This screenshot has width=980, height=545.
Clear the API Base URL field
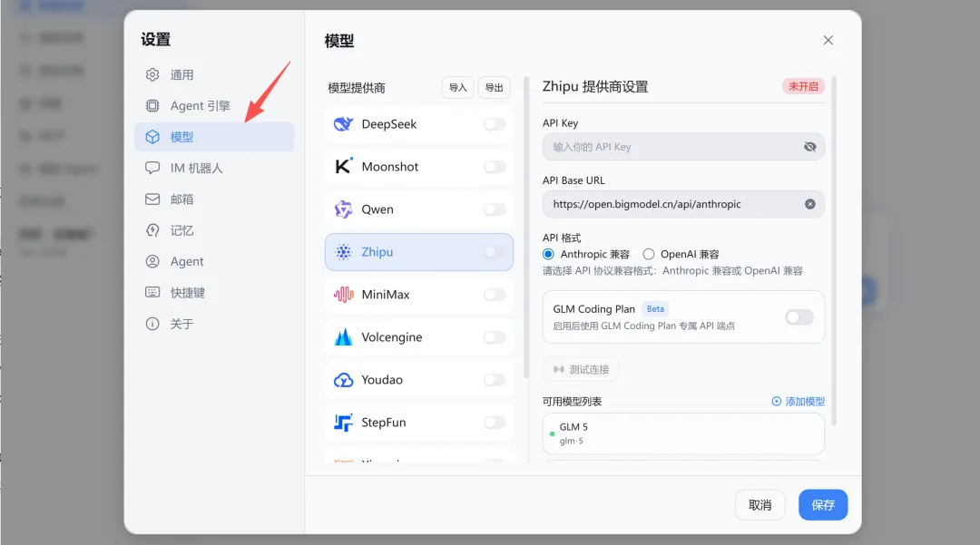click(810, 204)
